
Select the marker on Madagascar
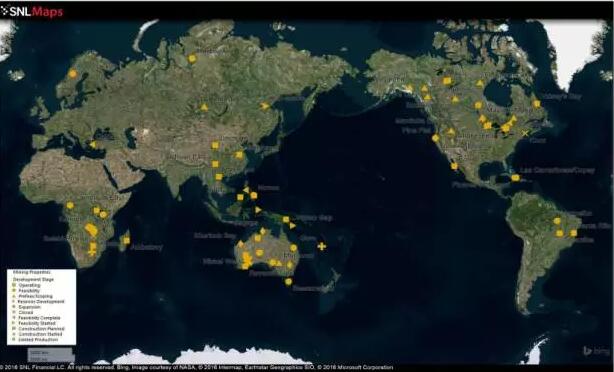click(126, 240)
